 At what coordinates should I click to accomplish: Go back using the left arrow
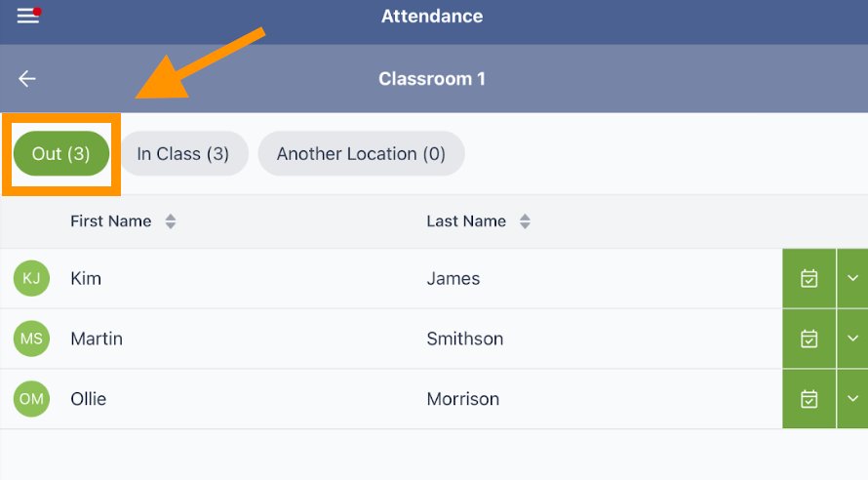tap(27, 79)
